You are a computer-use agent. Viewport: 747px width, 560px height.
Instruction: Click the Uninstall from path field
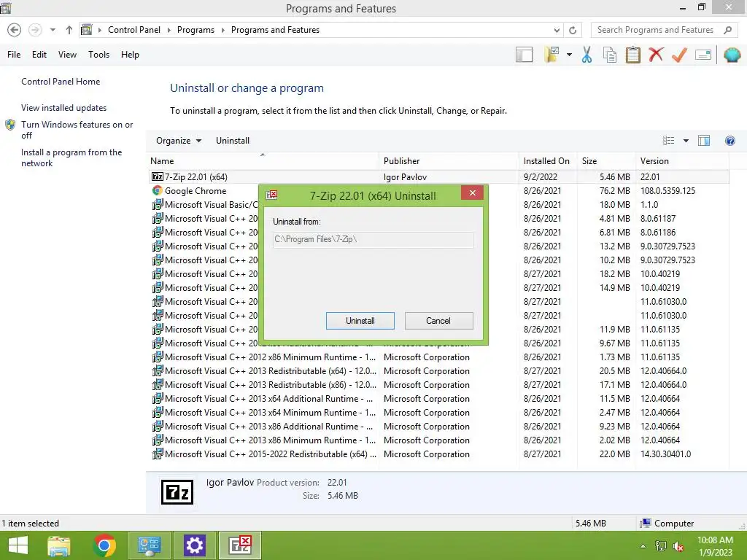[x=373, y=239]
